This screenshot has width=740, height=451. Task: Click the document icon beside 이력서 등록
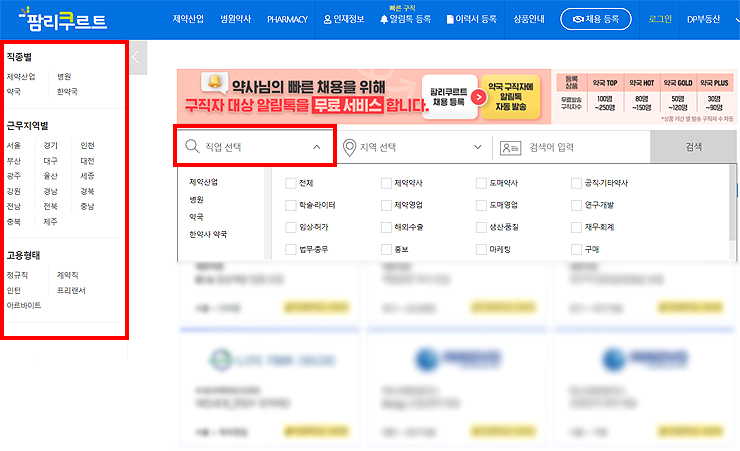tap(450, 19)
